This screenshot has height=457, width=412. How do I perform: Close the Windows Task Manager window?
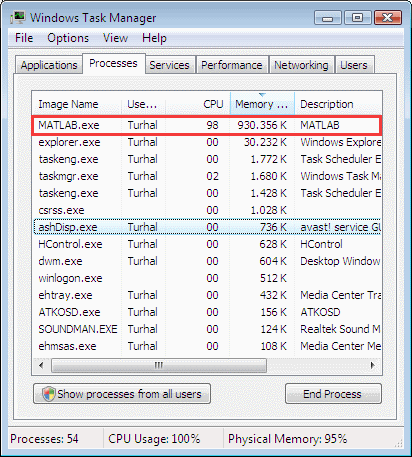388,18
